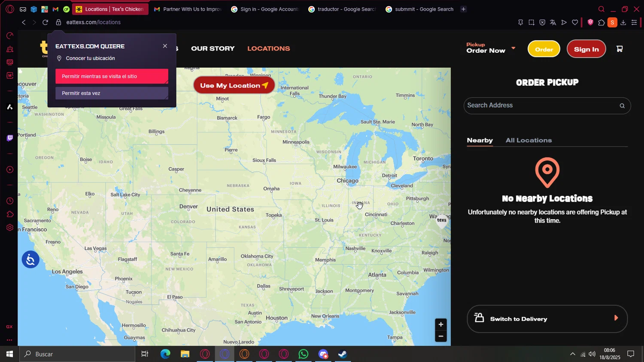Switch to Partner With Us Gmail tab
Screen dimensions: 644x362
tap(188, 9)
